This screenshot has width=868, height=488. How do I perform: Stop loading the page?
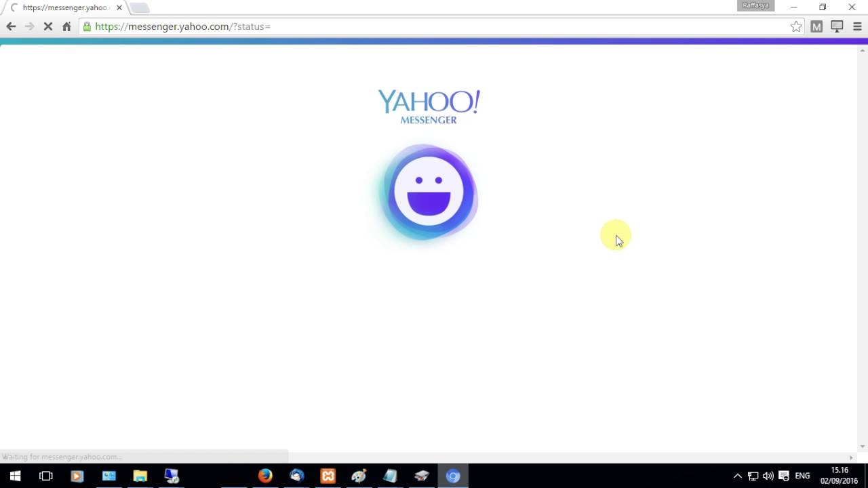coord(48,26)
